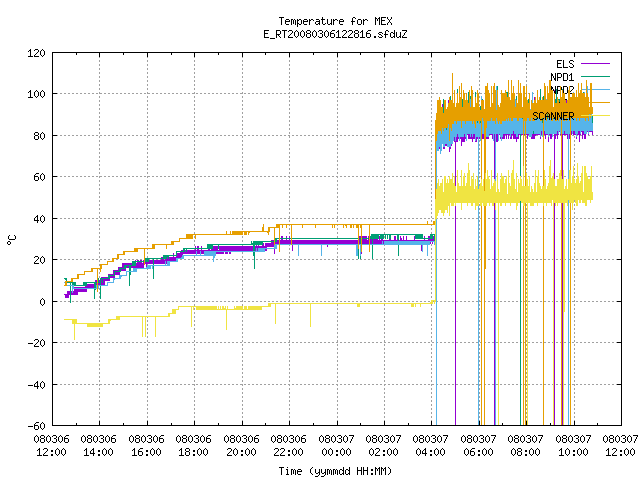
Task: Click the chart title "Temperature for MEX"
Action: point(335,21)
